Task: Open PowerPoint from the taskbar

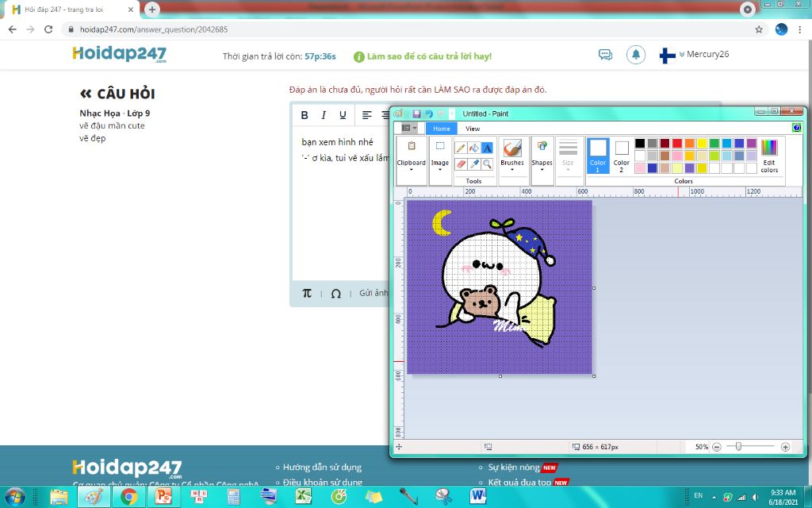Action: 163,497
